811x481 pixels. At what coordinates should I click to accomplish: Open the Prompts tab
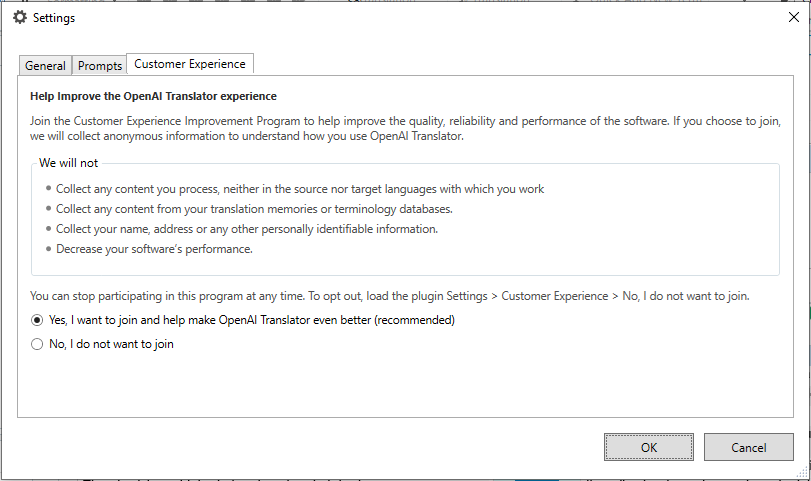pos(100,66)
